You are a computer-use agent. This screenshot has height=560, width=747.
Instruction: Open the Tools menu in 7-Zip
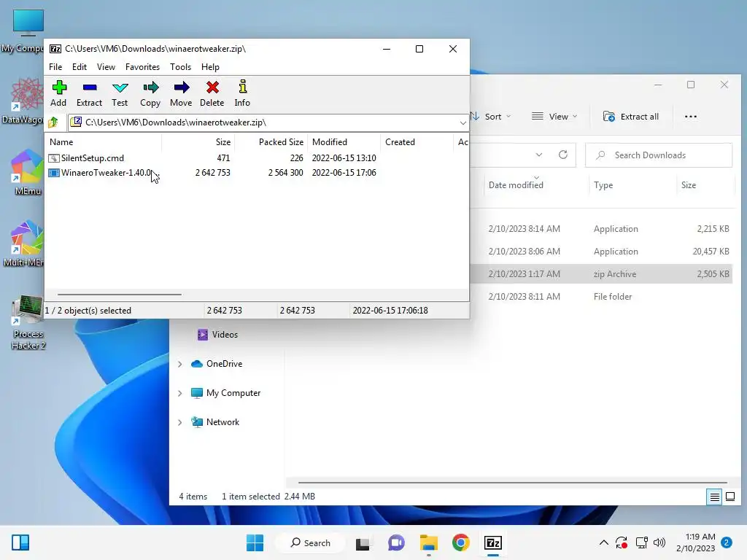tap(180, 66)
